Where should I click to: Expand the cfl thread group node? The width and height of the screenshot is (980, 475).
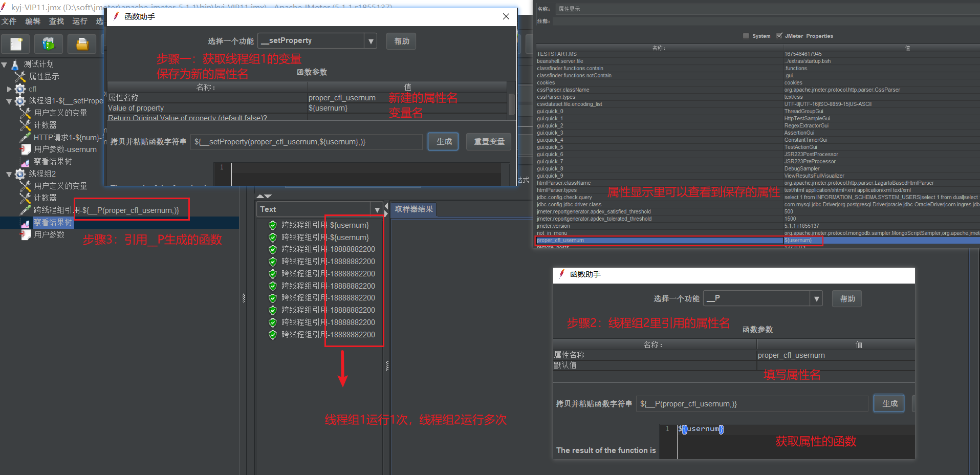click(x=9, y=89)
